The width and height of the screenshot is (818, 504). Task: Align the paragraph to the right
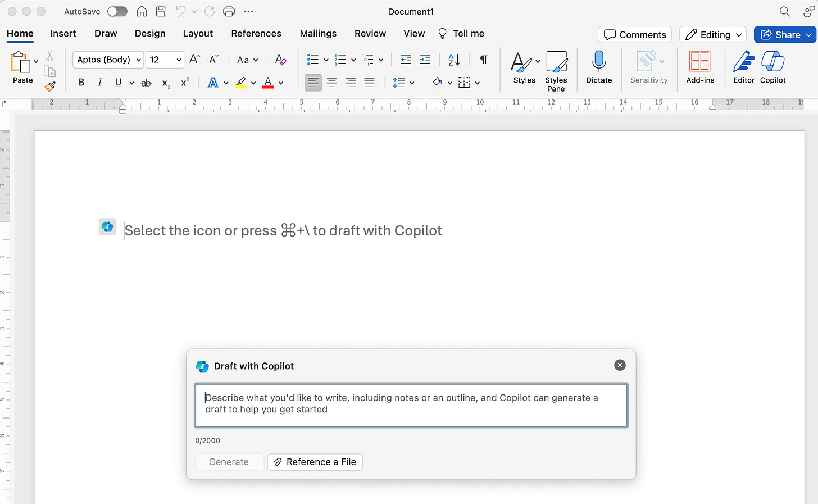[x=351, y=83]
